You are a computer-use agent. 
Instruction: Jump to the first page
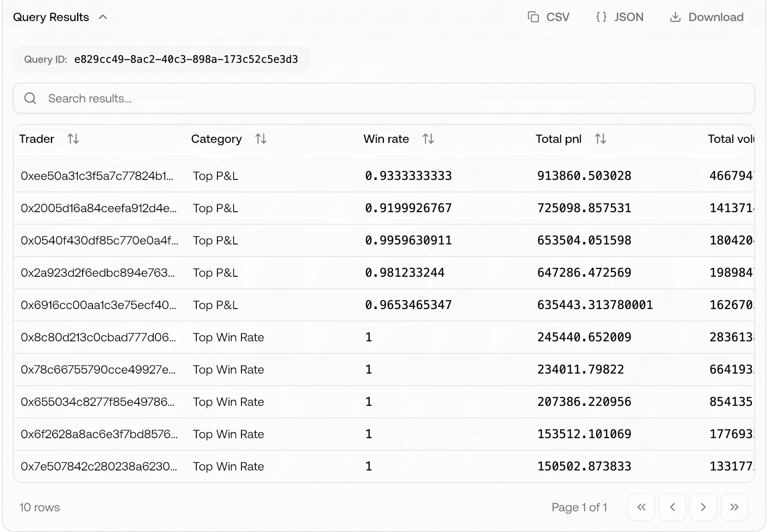[x=641, y=507]
